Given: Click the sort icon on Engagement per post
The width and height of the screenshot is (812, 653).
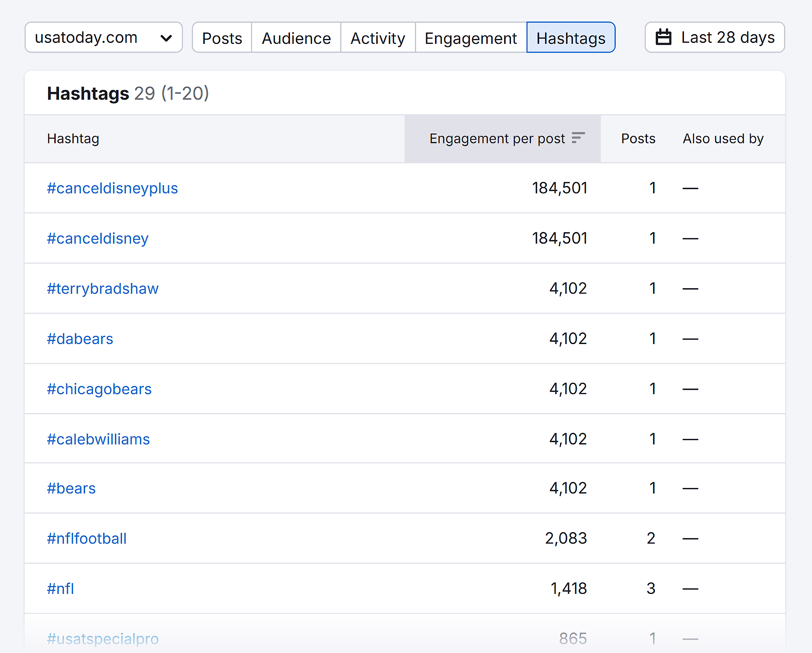Looking at the screenshot, I should click(x=579, y=138).
